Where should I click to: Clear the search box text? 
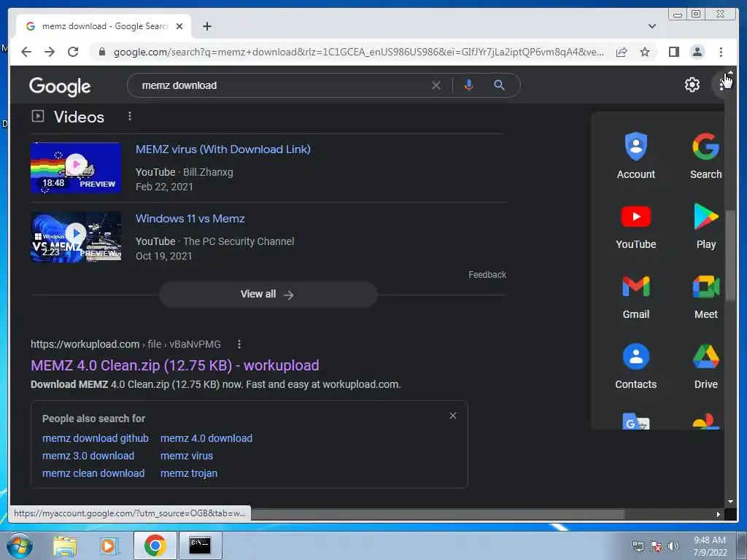[436, 85]
